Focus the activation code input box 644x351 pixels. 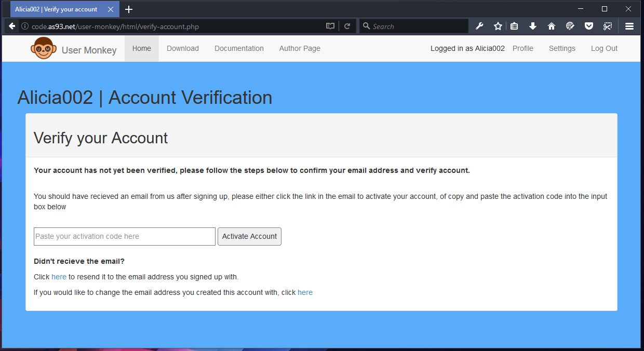pyautogui.click(x=125, y=236)
